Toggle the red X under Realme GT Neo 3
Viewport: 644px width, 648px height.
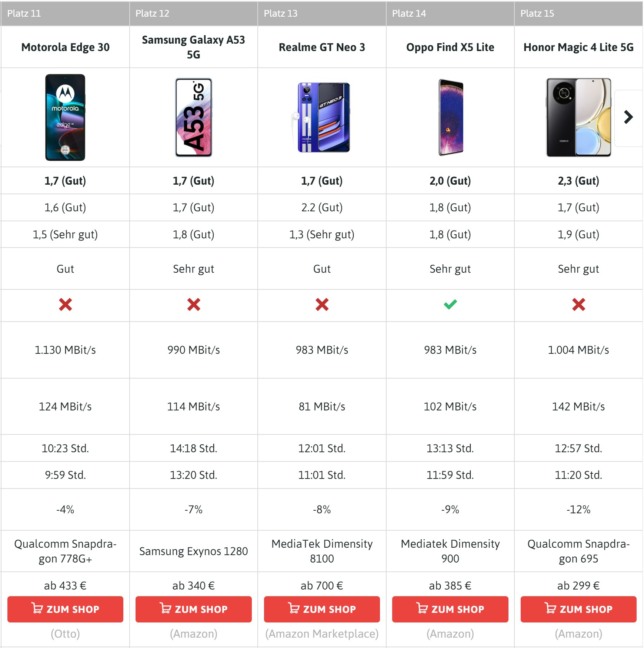click(x=321, y=305)
